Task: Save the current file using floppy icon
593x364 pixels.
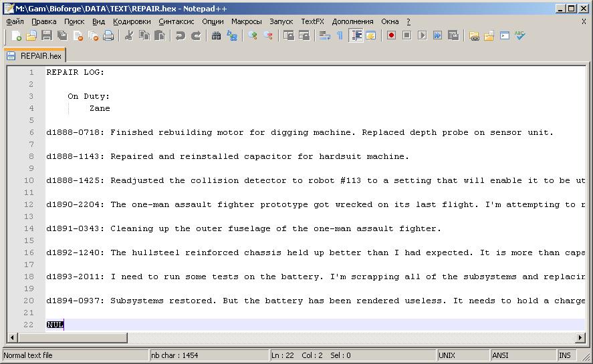Action: [47, 36]
